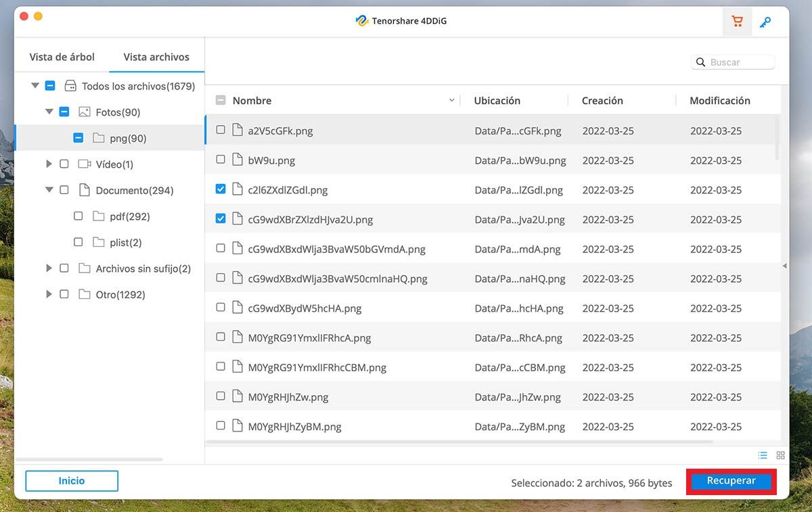Viewport: 812px width, 512px height.
Task: Check the a2V5cGFk.png file checkbox
Action: pos(221,130)
